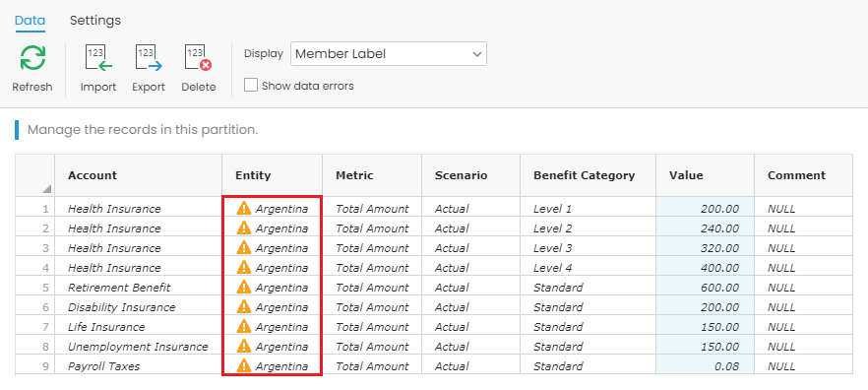Viewport: 868px width, 390px height.
Task: Click the Metric column header
Action: tap(372, 175)
